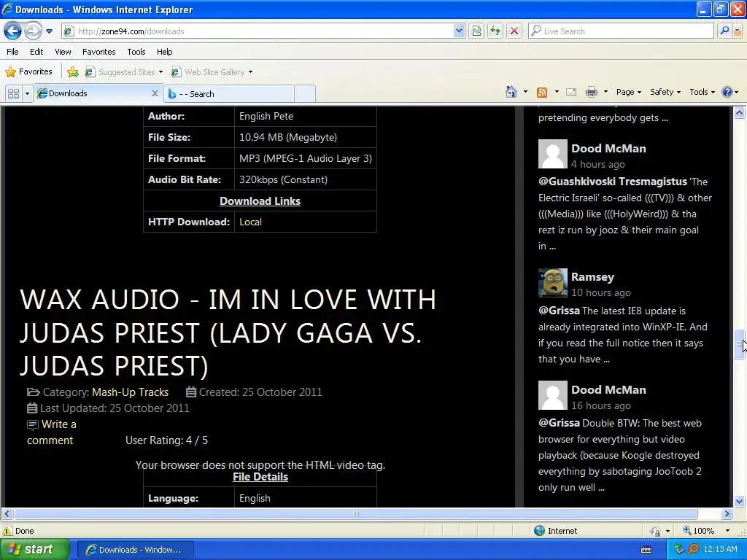Click the Print icon
This screenshot has height=560, width=747.
click(591, 92)
